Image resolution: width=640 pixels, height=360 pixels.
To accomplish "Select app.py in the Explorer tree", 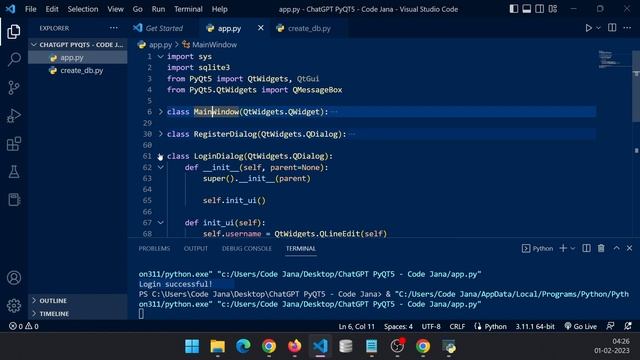I will 78,58.
